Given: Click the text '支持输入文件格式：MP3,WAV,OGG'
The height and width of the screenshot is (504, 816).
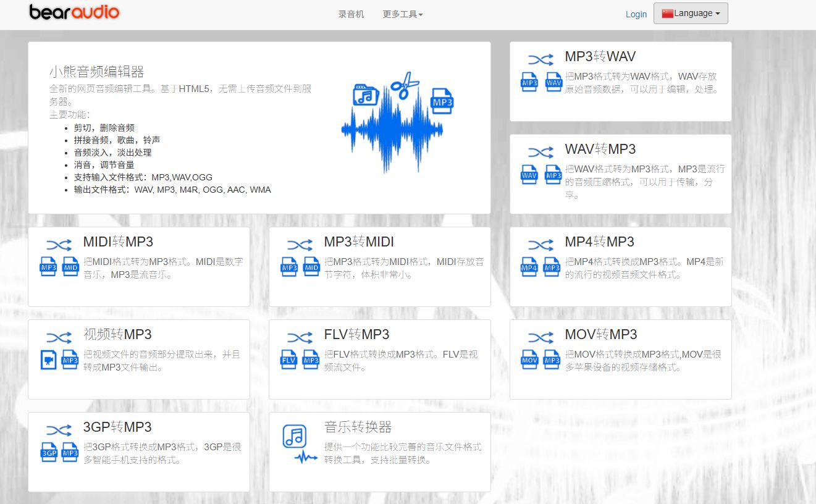Looking at the screenshot, I should 143,177.
